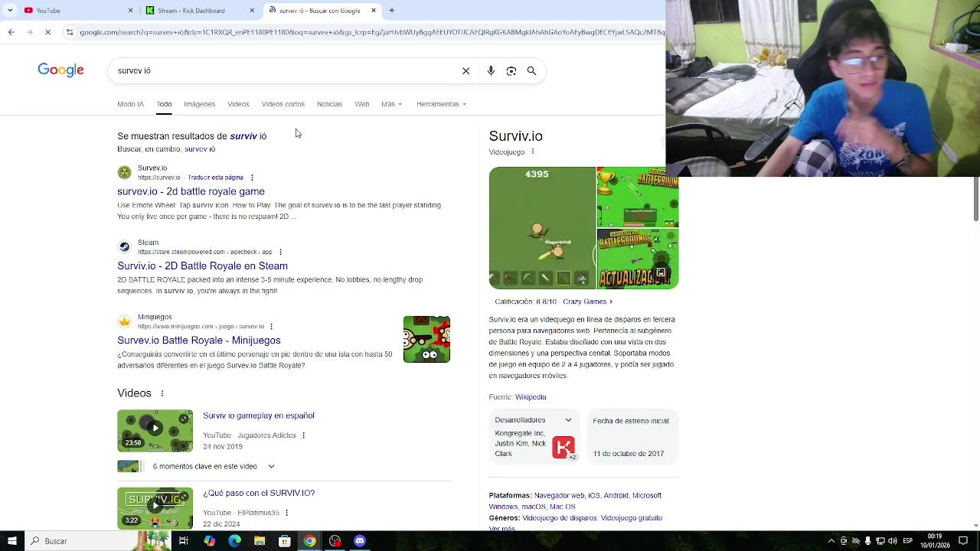The height and width of the screenshot is (551, 980).
Task: Open Surviv io gameplay en español video
Action: 259,416
